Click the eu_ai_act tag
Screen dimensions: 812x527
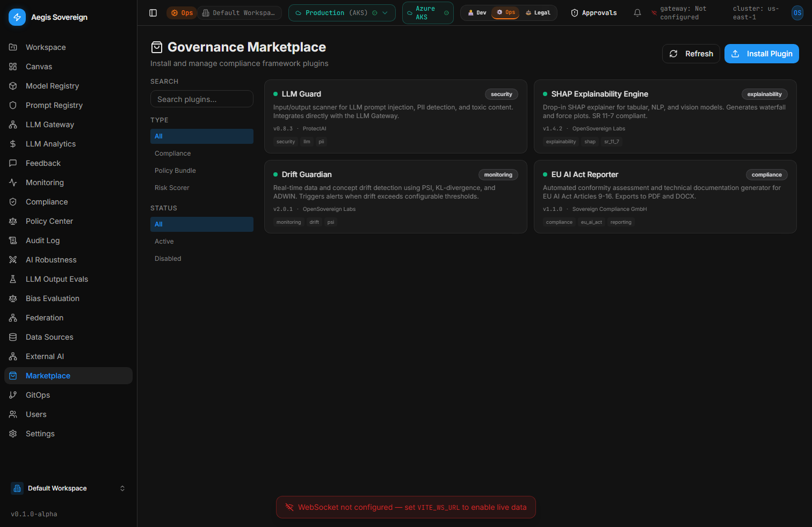[591, 222]
